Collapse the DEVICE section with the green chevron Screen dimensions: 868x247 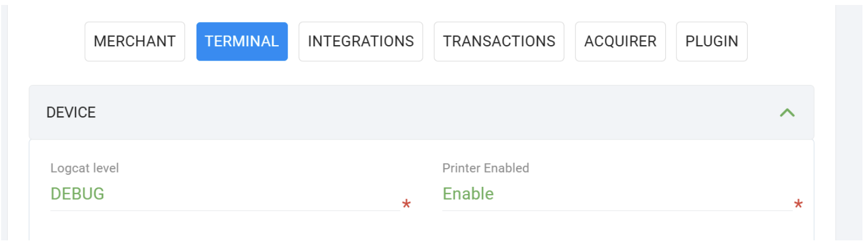[787, 112]
